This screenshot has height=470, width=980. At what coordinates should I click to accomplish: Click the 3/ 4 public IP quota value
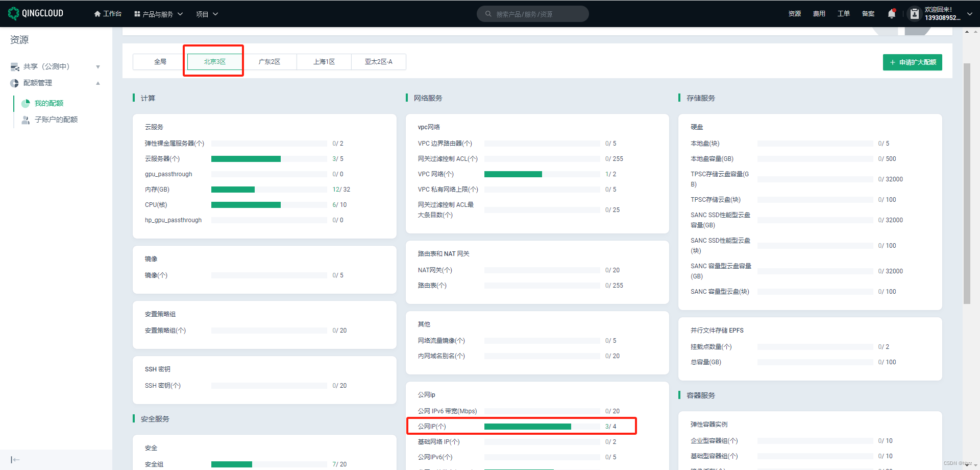click(611, 427)
